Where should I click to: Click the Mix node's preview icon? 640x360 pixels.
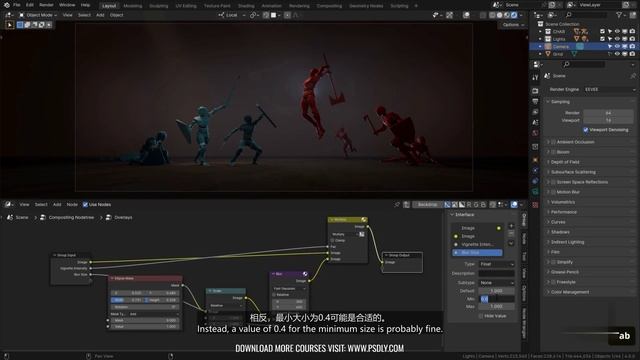point(364,220)
